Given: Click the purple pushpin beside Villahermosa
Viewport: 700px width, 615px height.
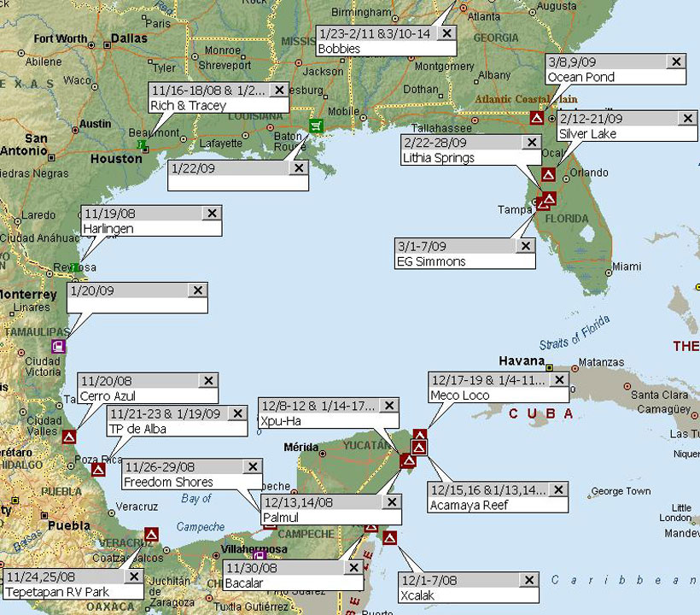Looking at the screenshot, I should 260,557.
